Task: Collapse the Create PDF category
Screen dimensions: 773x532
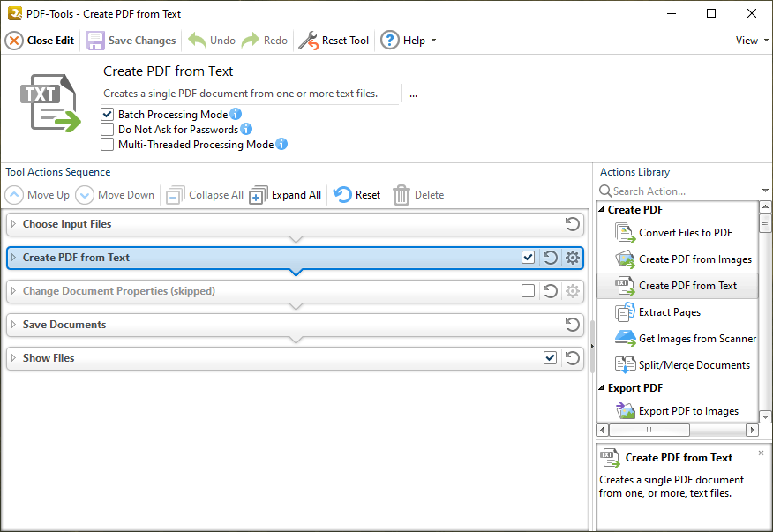Action: click(601, 210)
